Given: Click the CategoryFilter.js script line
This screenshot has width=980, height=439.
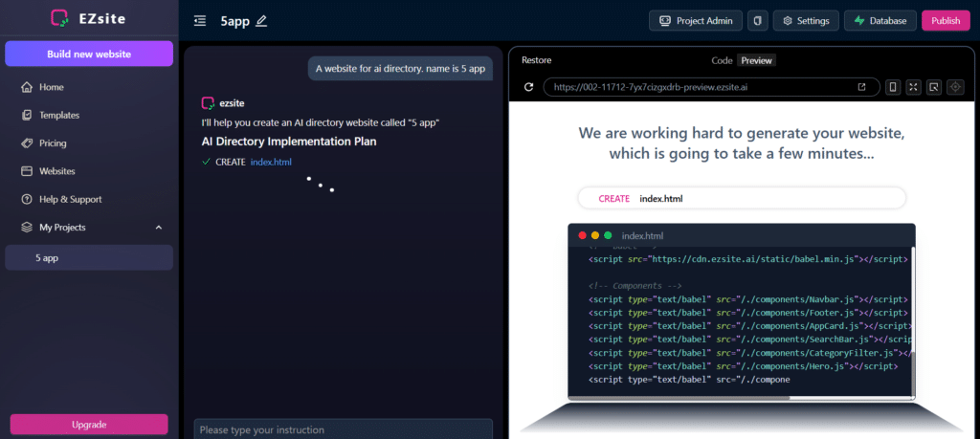Looking at the screenshot, I should pyautogui.click(x=749, y=353).
